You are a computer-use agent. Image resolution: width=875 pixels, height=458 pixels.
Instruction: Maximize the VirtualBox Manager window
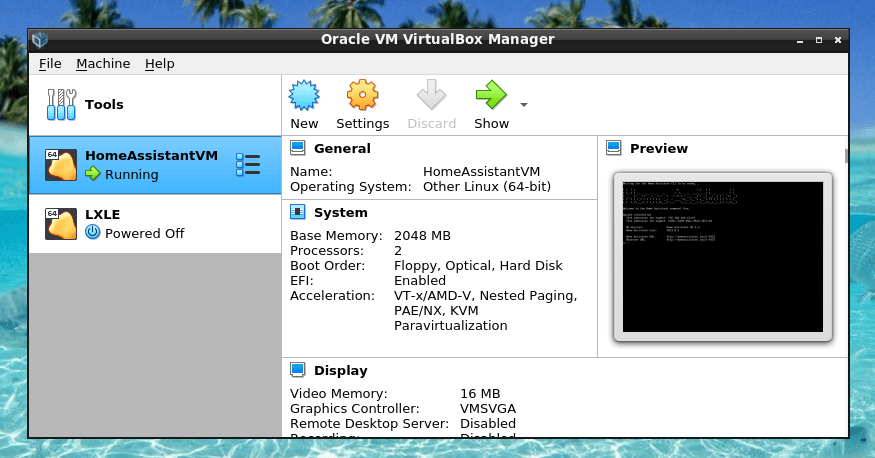point(819,40)
